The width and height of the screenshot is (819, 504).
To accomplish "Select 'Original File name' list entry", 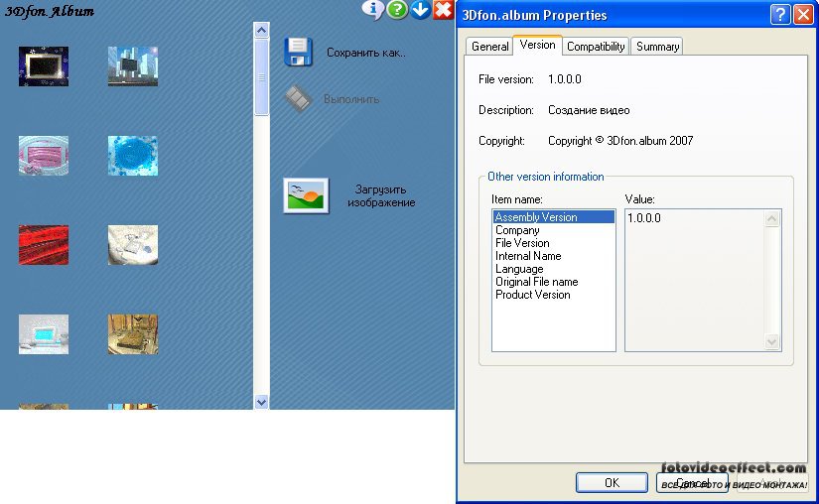I will click(x=553, y=282).
